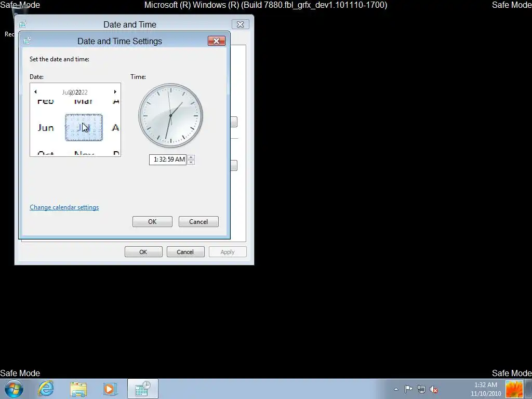
Task: Click OK in Date and Time window
Action: pos(143,252)
